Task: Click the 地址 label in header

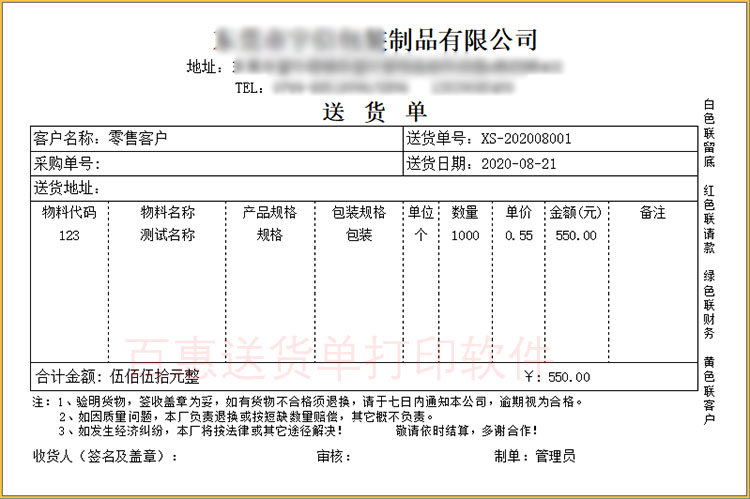Action: coord(205,66)
